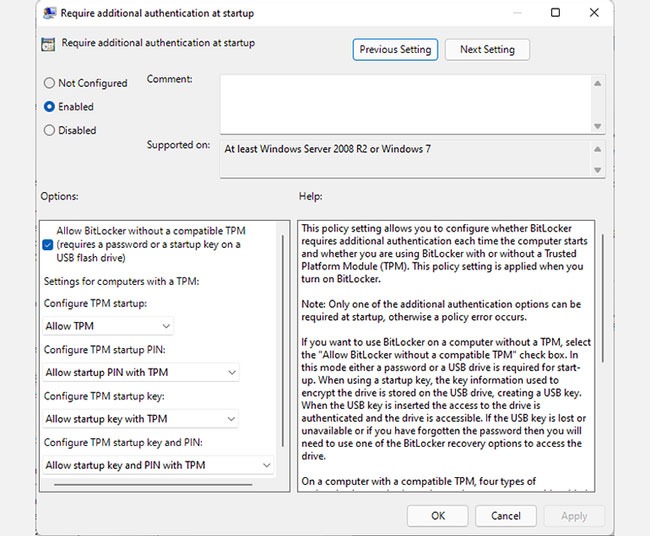Click the 'Help:' heading label
Image resolution: width=650 pixels, height=536 pixels.
[310, 196]
